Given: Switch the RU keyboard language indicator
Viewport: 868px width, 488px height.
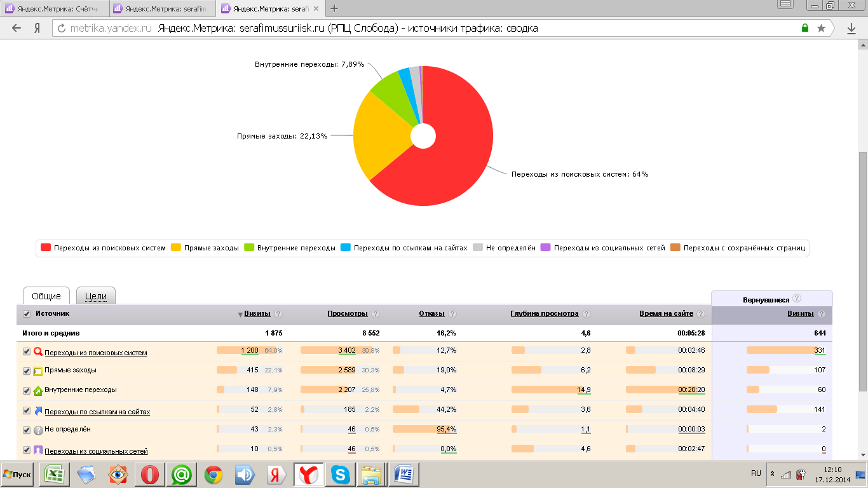Looking at the screenshot, I should pyautogui.click(x=756, y=473).
